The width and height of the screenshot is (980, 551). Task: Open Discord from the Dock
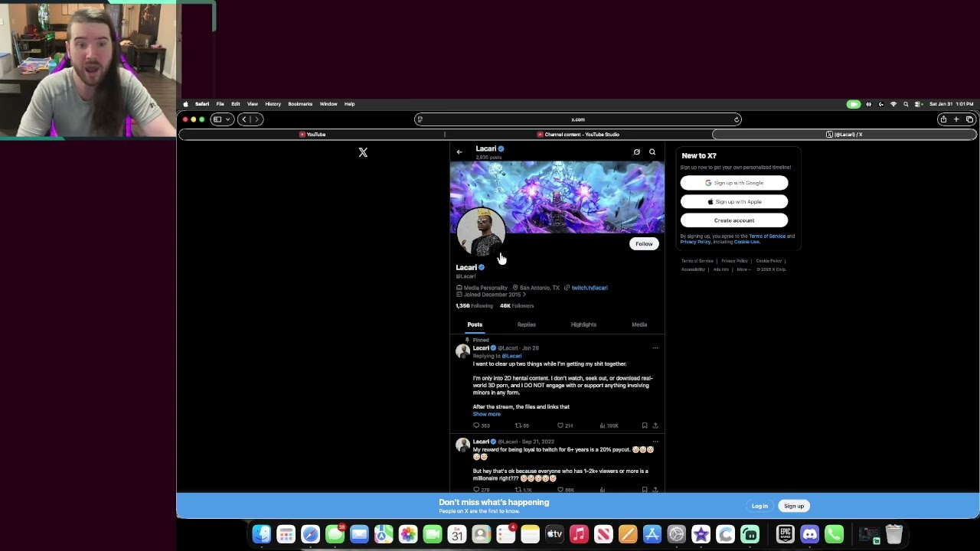[x=810, y=534]
